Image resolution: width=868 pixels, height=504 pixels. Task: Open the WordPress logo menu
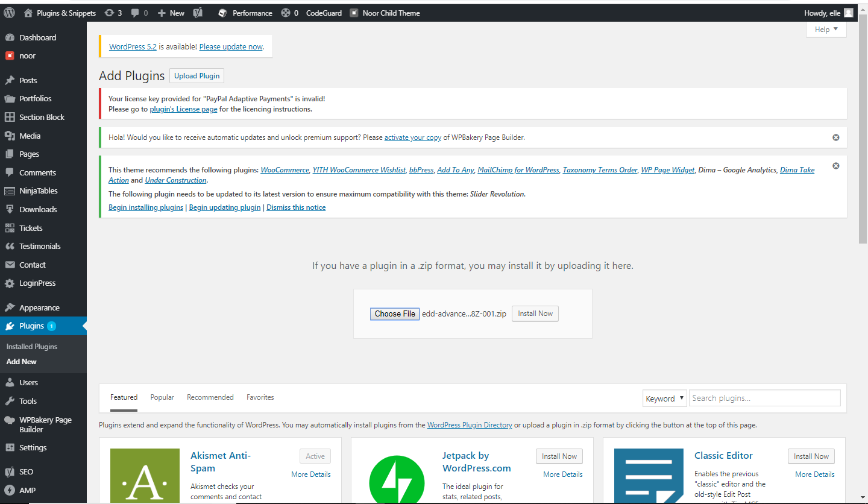(9, 13)
